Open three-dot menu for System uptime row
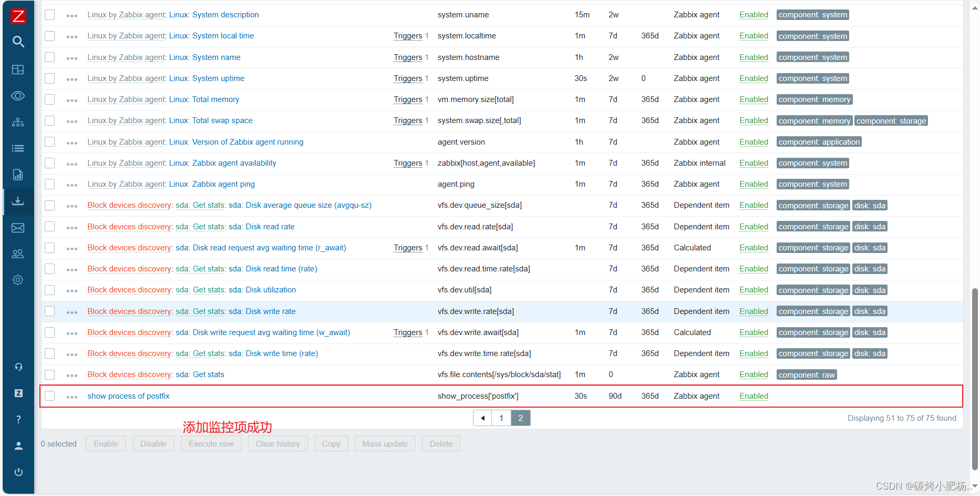Image resolution: width=980 pixels, height=496 pixels. (72, 79)
